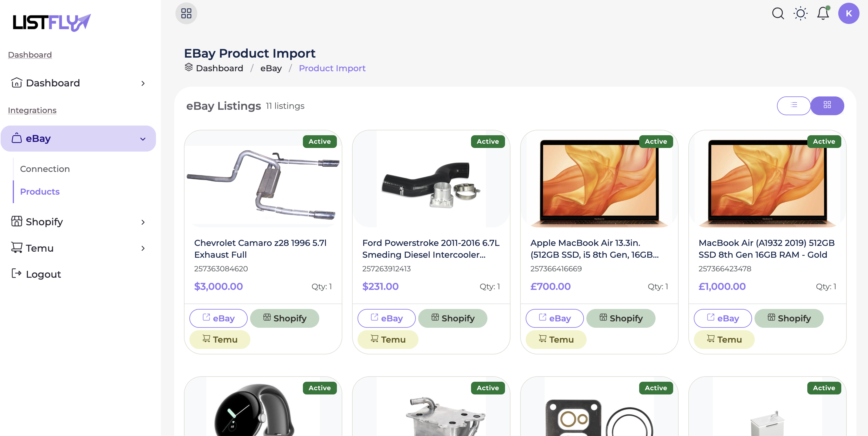Open notifications via the bell icon

[823, 13]
